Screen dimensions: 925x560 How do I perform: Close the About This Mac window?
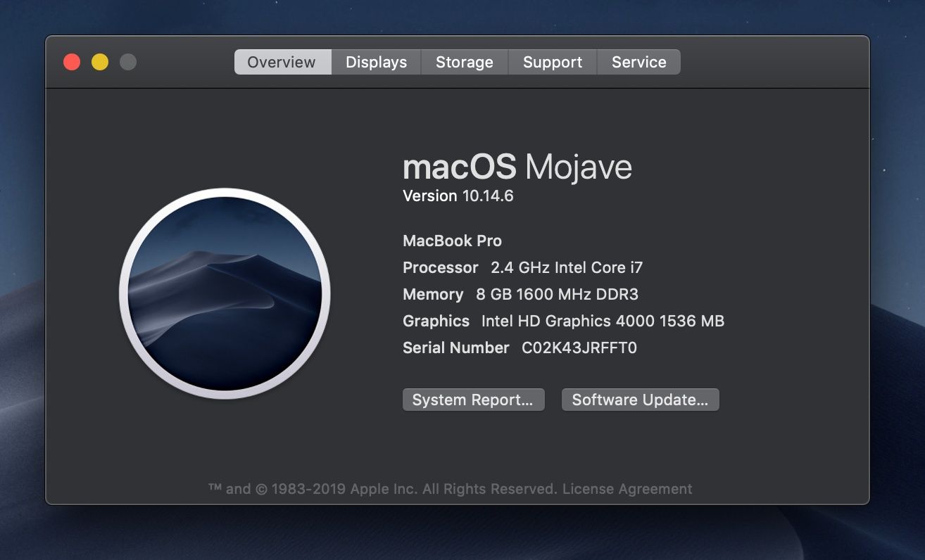coord(72,62)
